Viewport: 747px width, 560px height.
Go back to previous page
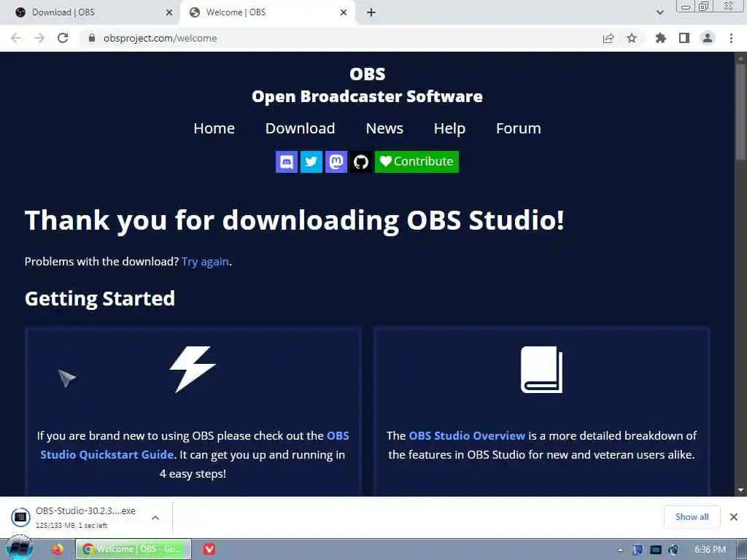[x=16, y=38]
